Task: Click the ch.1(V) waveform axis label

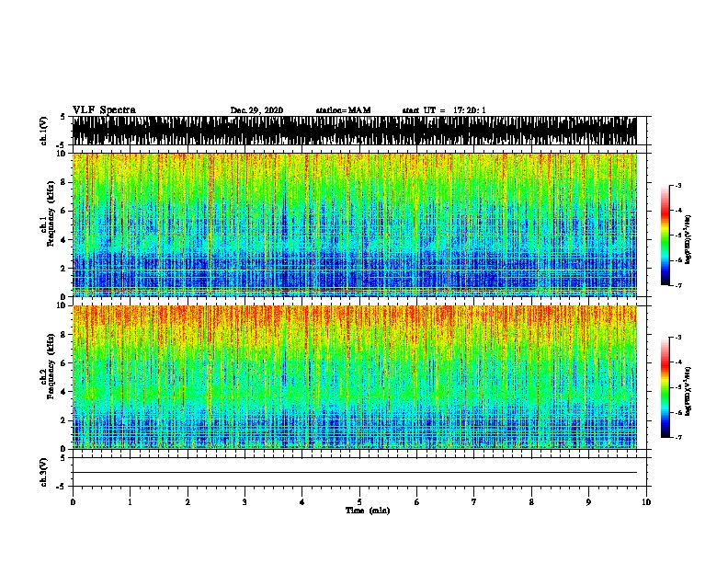Action: tap(44, 131)
